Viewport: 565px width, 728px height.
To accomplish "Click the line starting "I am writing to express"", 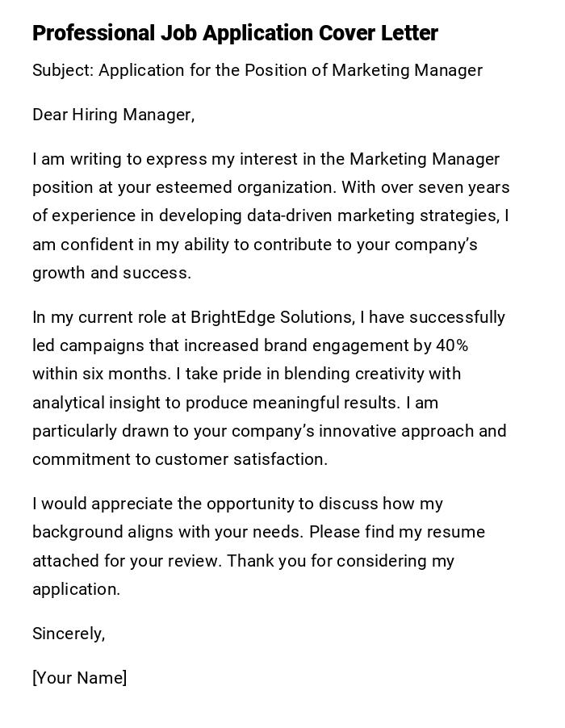I will click(266, 159).
